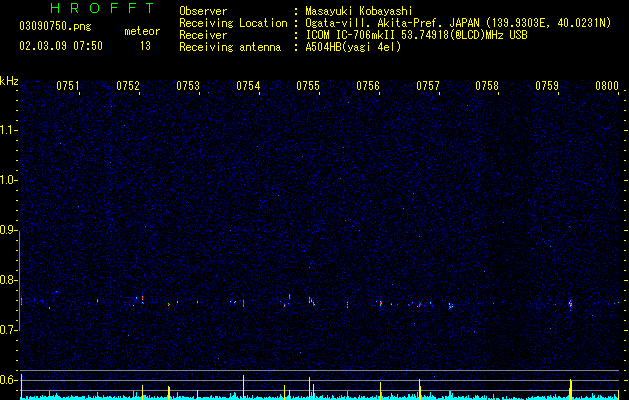Click the 0755 time marker
The image size is (629, 400).
click(x=308, y=86)
